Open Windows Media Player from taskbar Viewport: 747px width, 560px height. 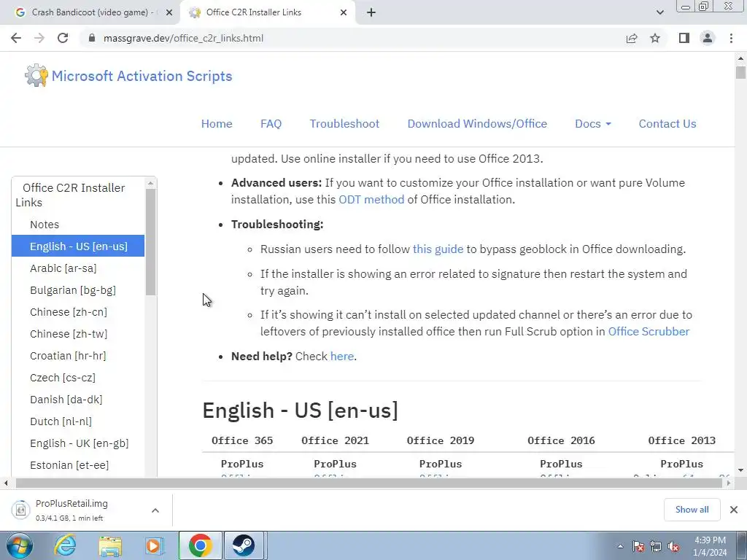point(155,545)
